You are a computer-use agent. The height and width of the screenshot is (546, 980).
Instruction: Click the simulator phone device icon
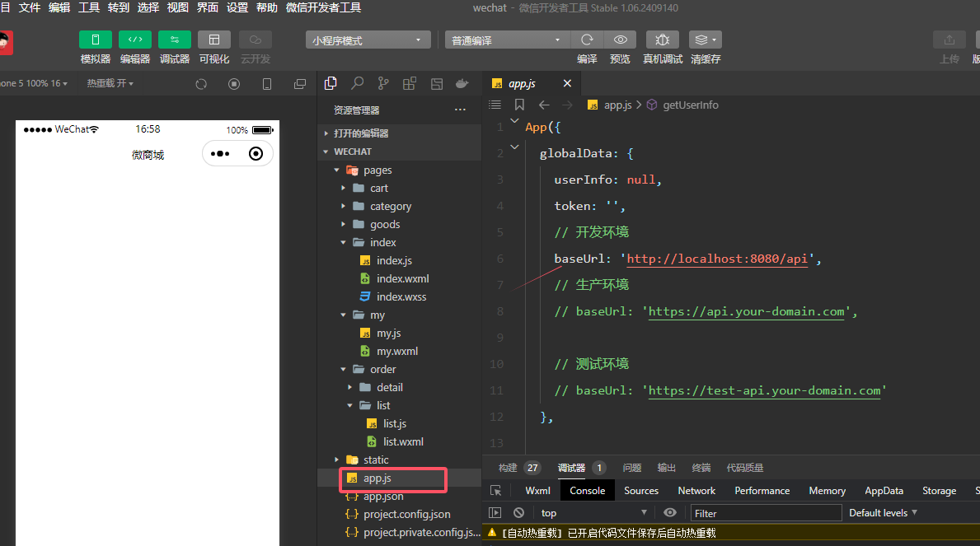[x=267, y=84]
